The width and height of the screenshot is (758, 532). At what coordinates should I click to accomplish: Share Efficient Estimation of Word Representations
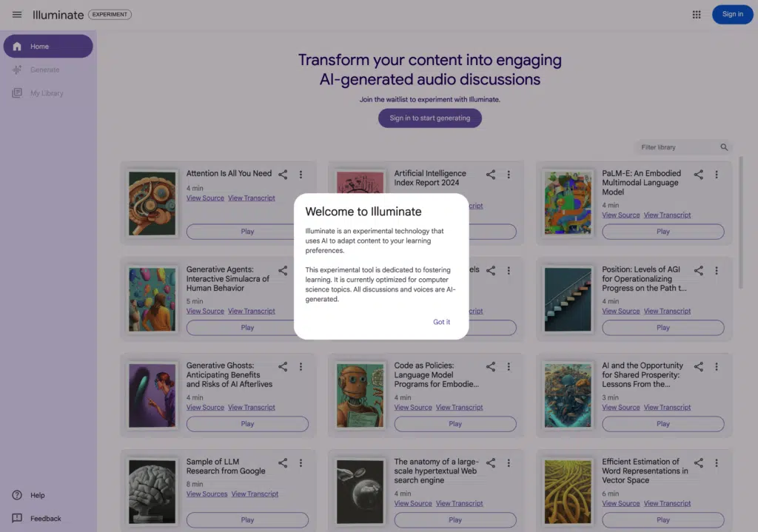[x=699, y=463]
